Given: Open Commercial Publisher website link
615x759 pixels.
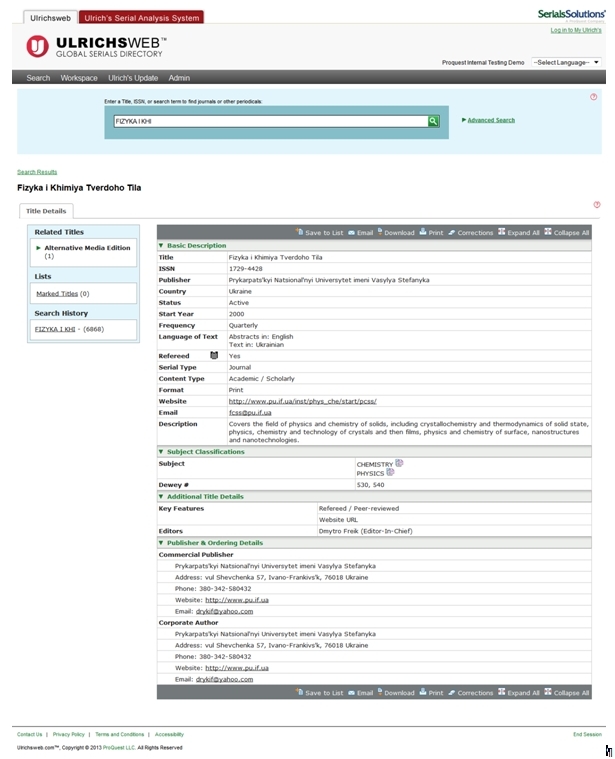Looking at the screenshot, I should point(237,600).
